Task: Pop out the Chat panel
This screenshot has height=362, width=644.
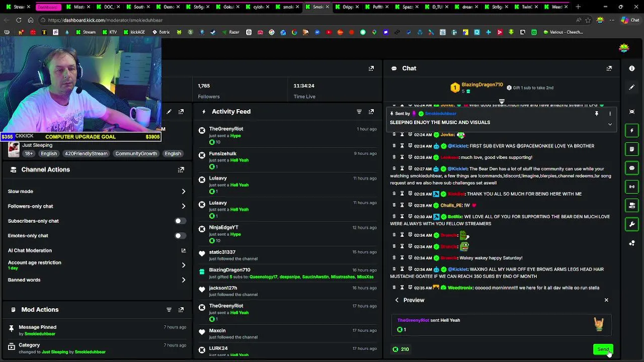Action: pyautogui.click(x=609, y=68)
